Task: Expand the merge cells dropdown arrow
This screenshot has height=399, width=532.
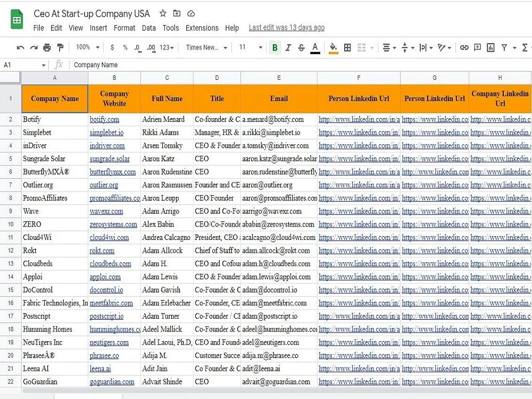Action: 372,48
